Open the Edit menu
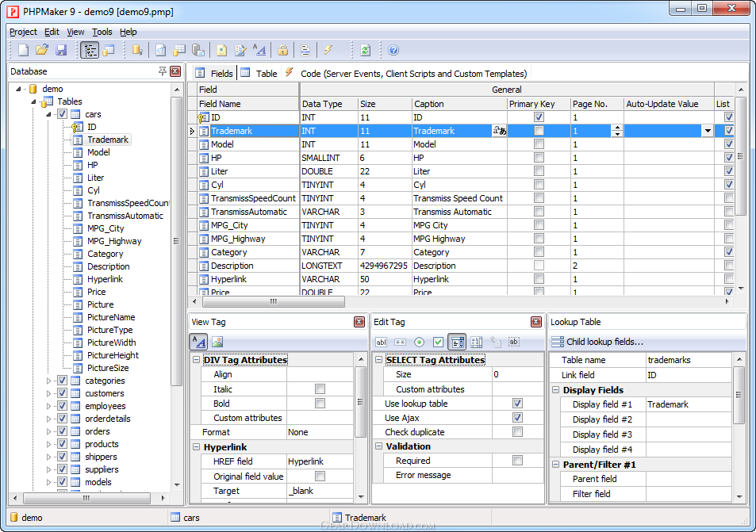 [x=52, y=32]
